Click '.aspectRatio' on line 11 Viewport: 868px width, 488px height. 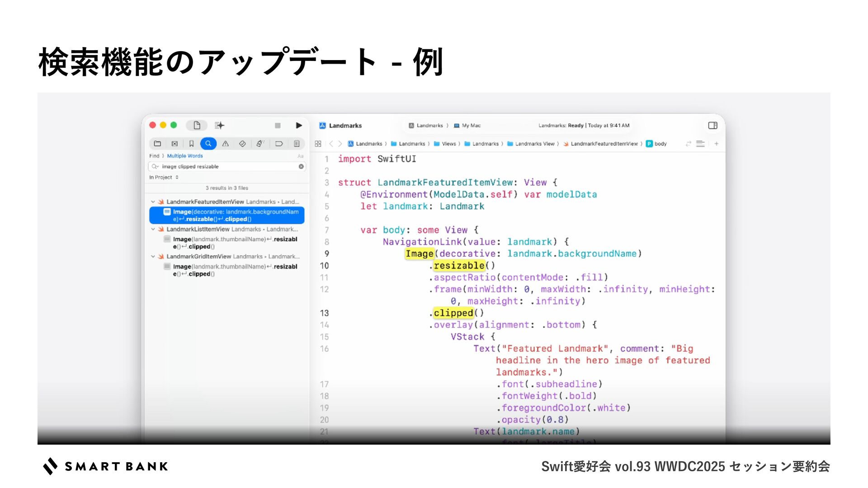(x=462, y=277)
